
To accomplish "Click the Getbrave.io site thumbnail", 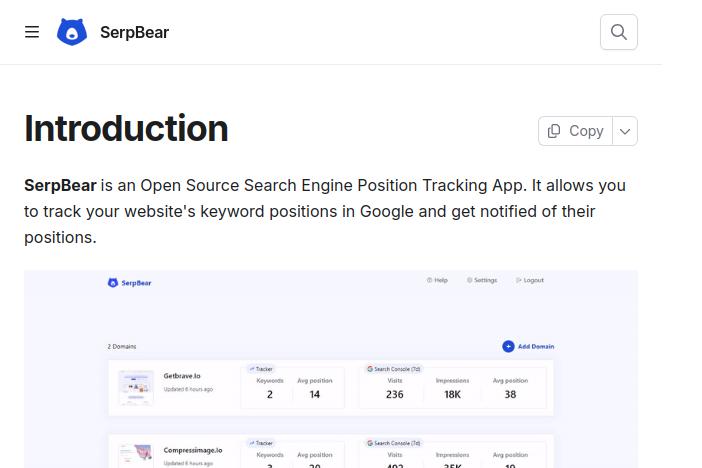I will (135, 387).
